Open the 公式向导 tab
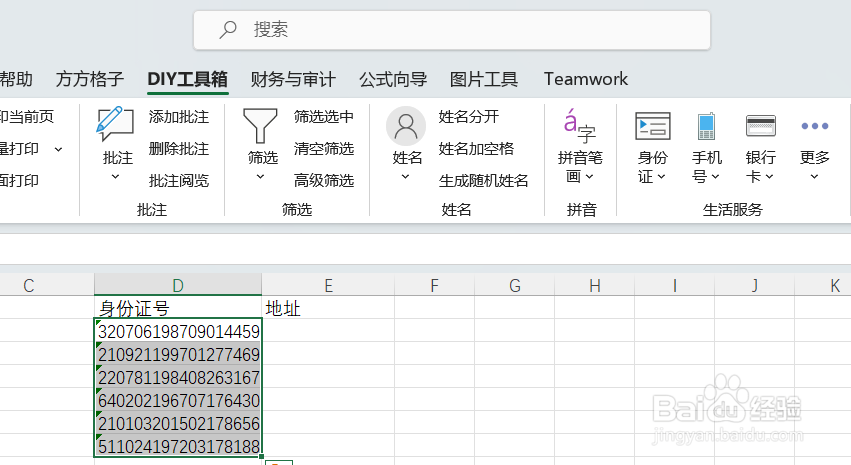The image size is (851, 465). click(393, 79)
